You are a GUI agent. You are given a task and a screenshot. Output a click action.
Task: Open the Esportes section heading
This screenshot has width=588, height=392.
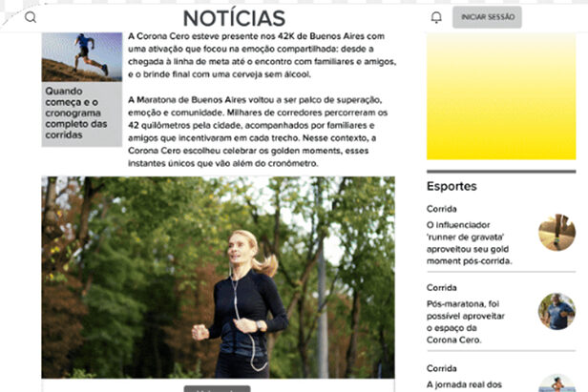pyautogui.click(x=451, y=186)
